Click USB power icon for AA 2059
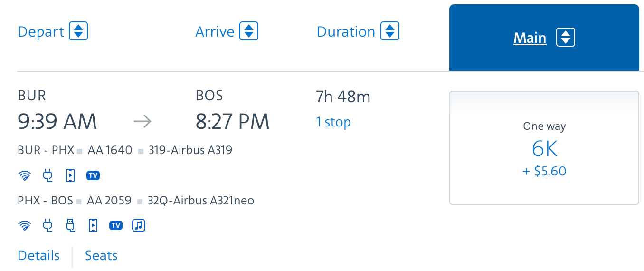Image resolution: width=644 pixels, height=271 pixels. pyautogui.click(x=70, y=225)
